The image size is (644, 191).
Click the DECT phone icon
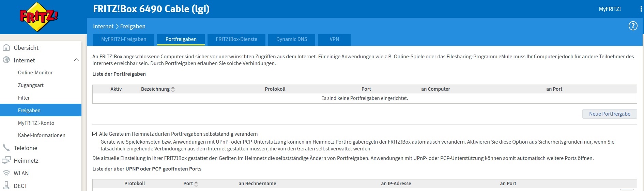click(x=6, y=186)
